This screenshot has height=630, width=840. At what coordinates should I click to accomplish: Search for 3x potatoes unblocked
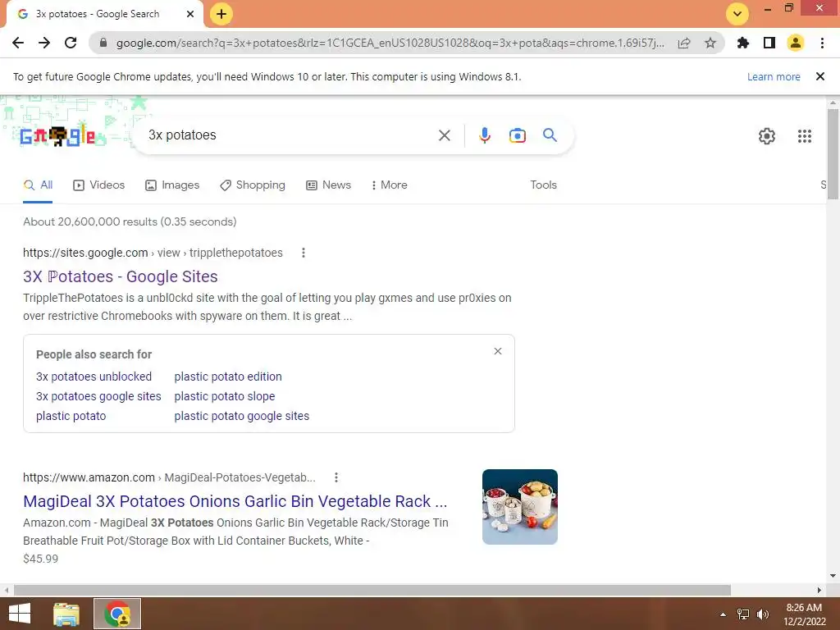94,377
